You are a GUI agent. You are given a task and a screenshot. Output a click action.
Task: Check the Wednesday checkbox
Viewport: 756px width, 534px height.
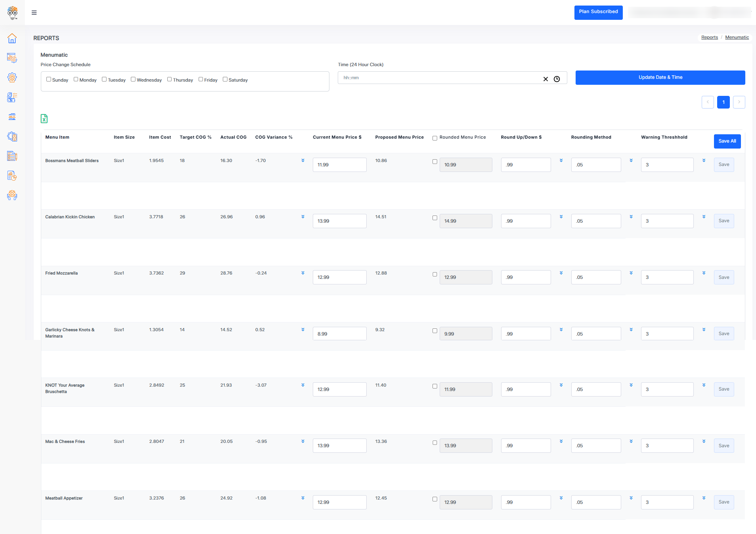tap(133, 79)
